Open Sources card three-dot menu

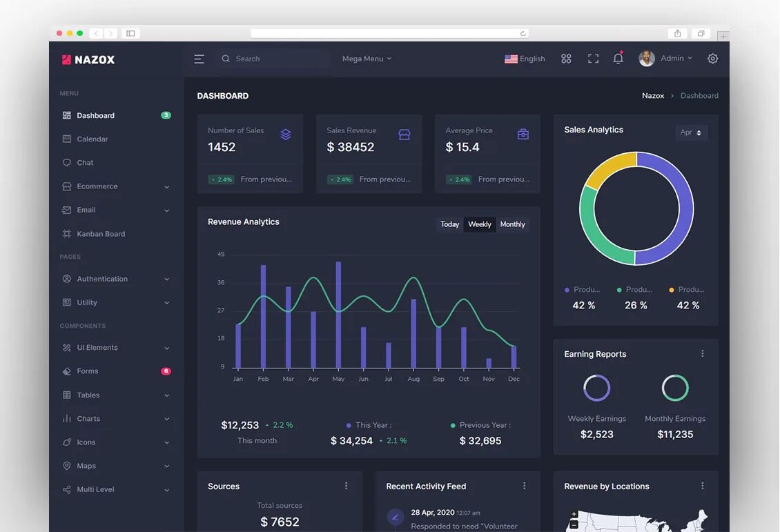pyautogui.click(x=347, y=486)
